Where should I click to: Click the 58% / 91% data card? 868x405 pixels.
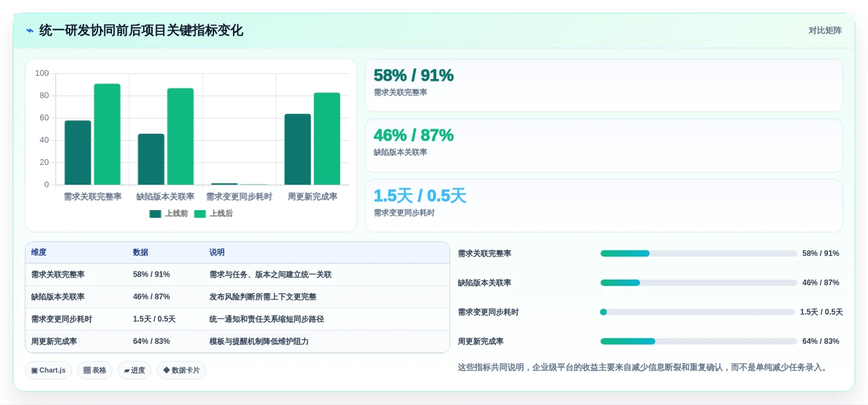point(604,85)
